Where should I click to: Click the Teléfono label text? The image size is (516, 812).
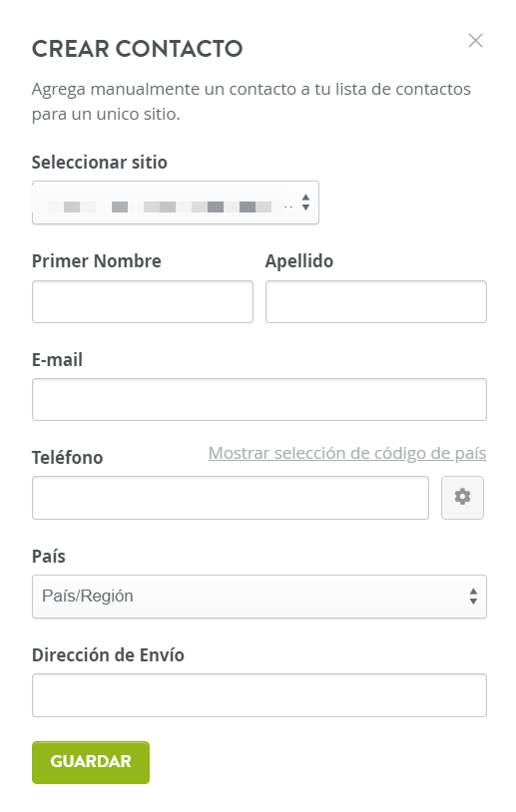pyautogui.click(x=67, y=458)
